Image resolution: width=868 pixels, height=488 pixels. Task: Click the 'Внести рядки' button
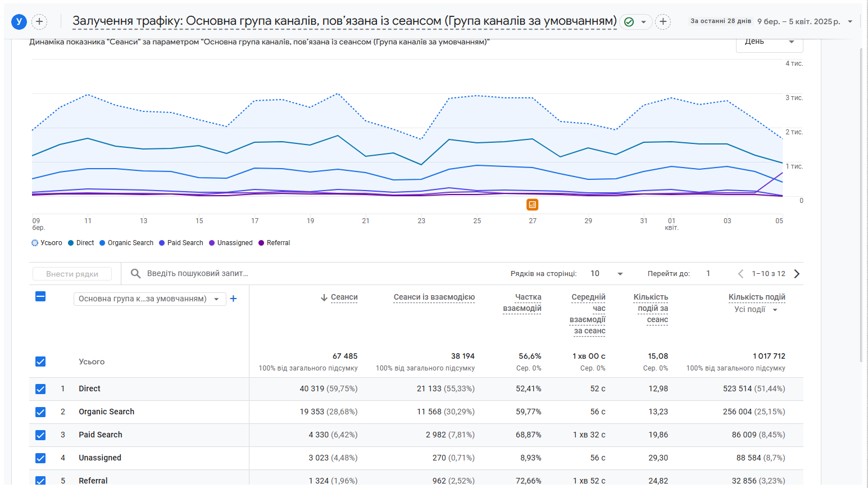tap(72, 274)
